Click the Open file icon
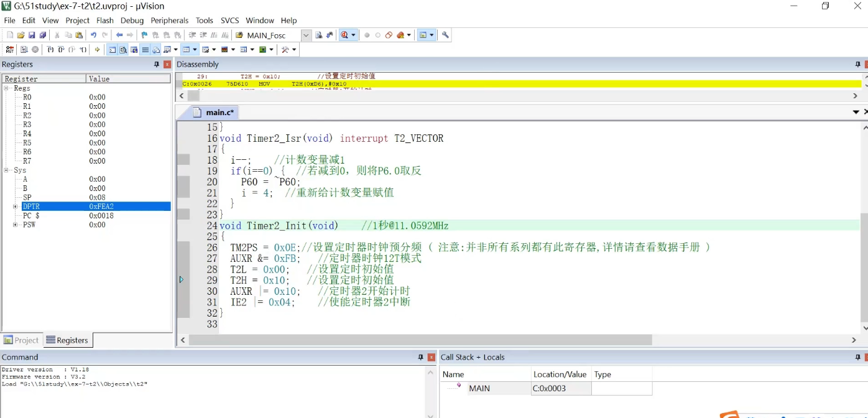Screen dimensions: 868x418 (21, 35)
